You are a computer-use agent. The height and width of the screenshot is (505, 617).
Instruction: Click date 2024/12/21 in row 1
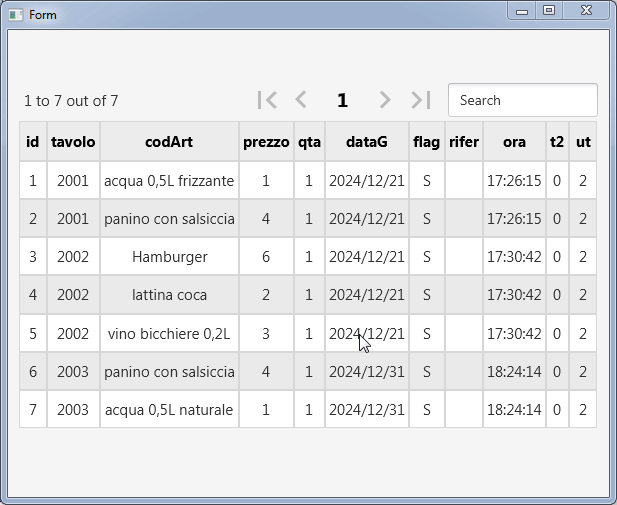click(367, 181)
